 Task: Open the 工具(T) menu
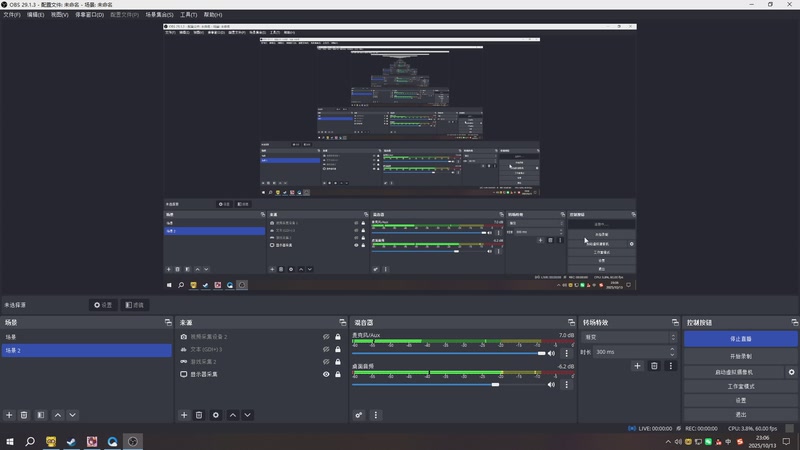point(189,15)
